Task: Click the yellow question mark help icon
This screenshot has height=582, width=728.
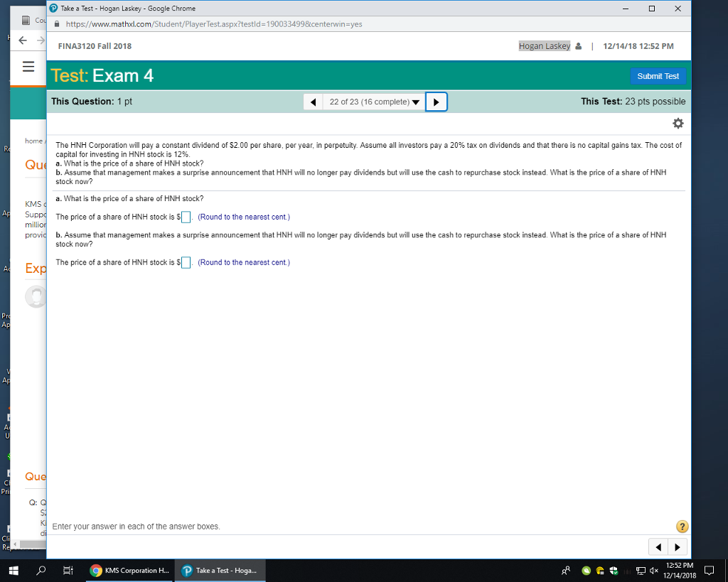Action: pos(682,526)
